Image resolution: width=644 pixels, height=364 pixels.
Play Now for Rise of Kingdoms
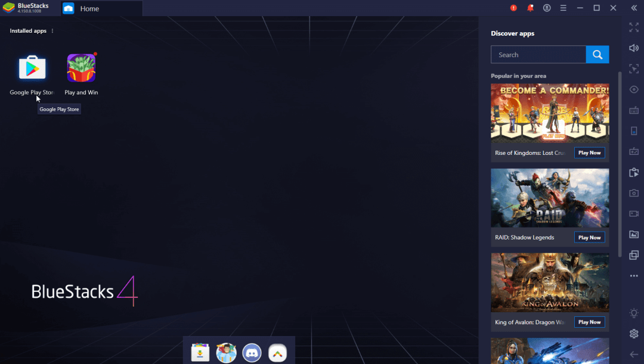coord(589,153)
